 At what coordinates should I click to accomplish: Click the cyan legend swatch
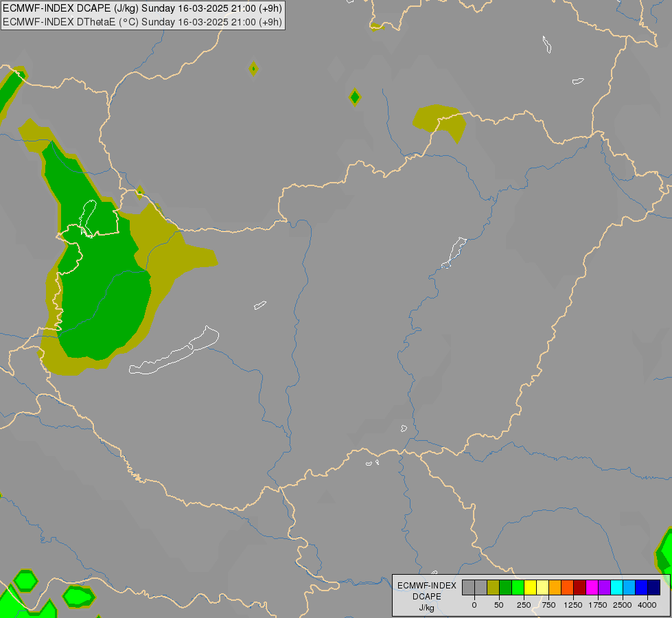point(616,588)
